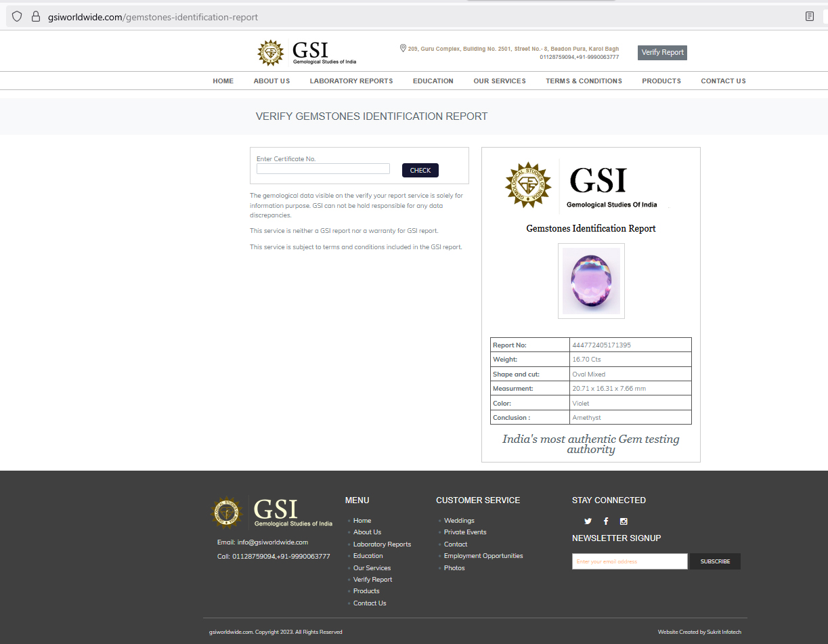This screenshot has height=644, width=828.
Task: Focus the newsletter email address field
Action: 630,561
